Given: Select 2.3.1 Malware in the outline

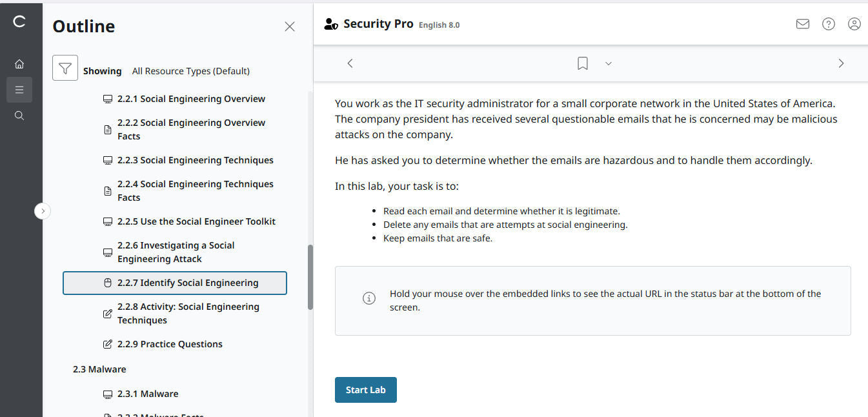Looking at the screenshot, I should 149,393.
